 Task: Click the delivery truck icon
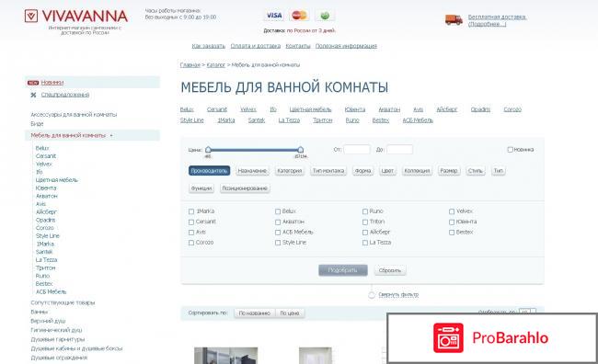(454, 20)
